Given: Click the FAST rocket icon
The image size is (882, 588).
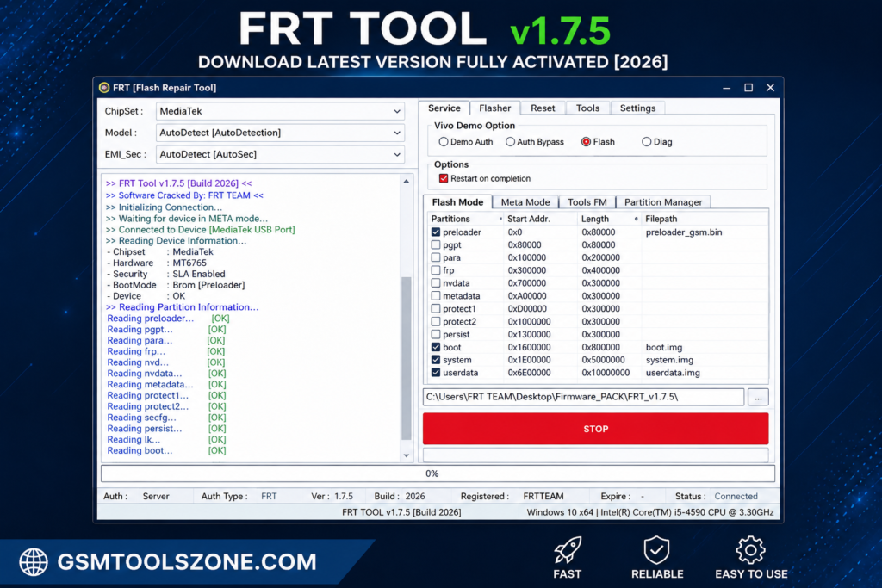Looking at the screenshot, I should click(x=567, y=550).
